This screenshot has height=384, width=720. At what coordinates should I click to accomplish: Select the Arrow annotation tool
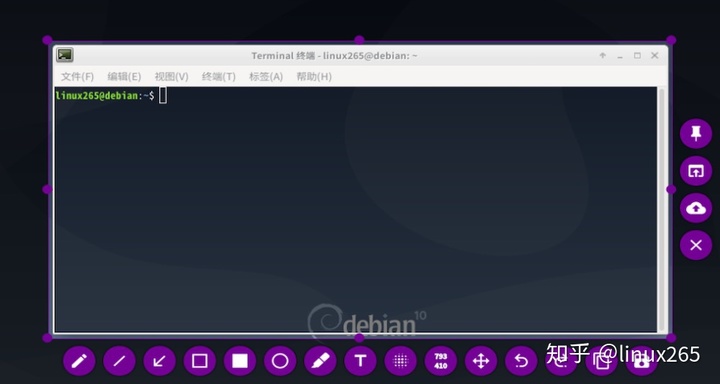[x=159, y=361]
